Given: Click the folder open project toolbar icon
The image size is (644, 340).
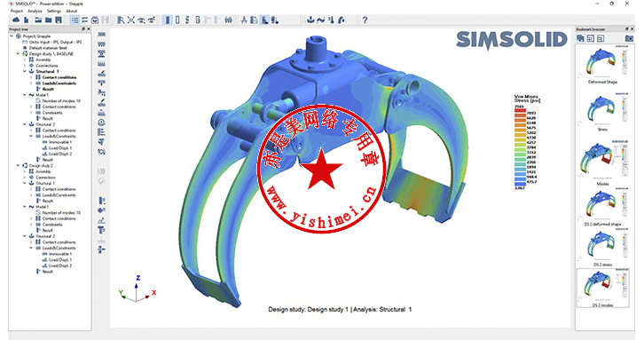Looking at the screenshot, I should click(x=38, y=20).
